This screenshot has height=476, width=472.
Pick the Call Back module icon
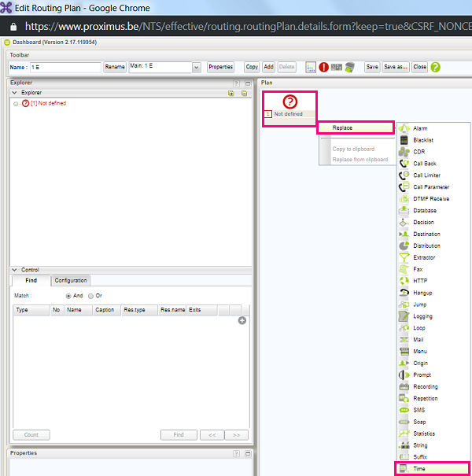point(404,164)
